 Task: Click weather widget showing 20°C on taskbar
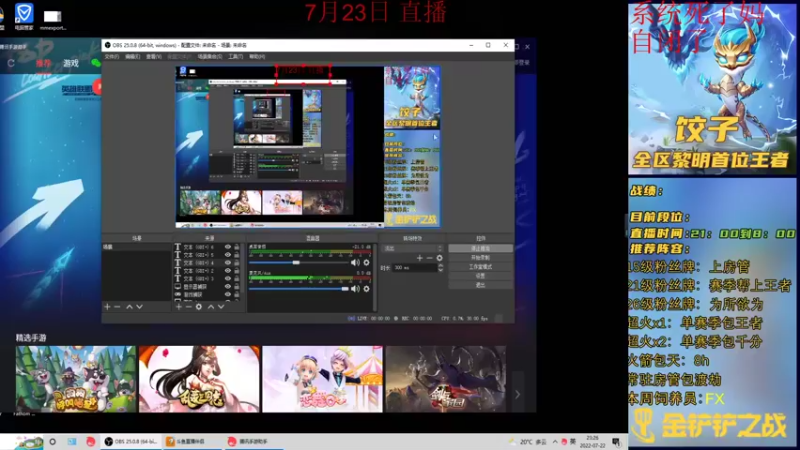click(x=528, y=442)
